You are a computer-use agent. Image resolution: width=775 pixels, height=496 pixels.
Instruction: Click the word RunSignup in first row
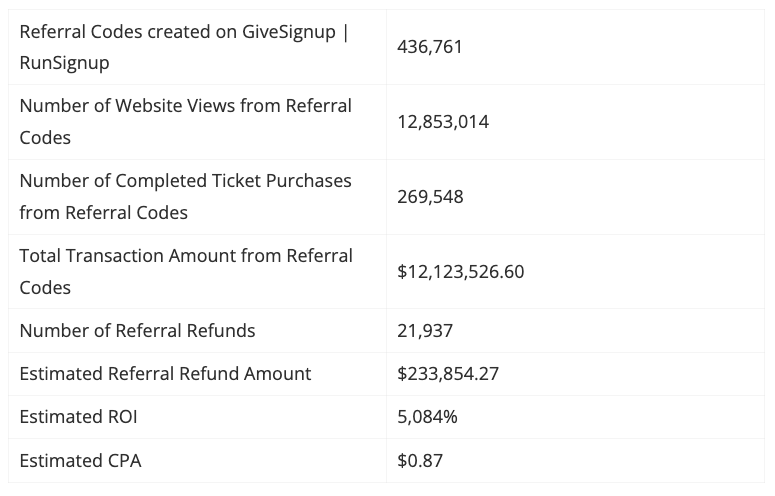click(x=64, y=63)
